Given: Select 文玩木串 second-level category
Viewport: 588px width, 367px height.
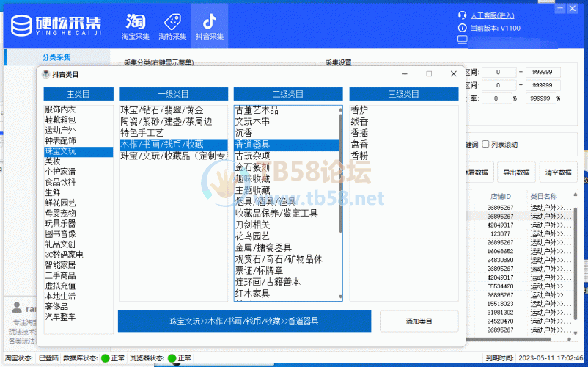Looking at the screenshot, I should point(252,122).
